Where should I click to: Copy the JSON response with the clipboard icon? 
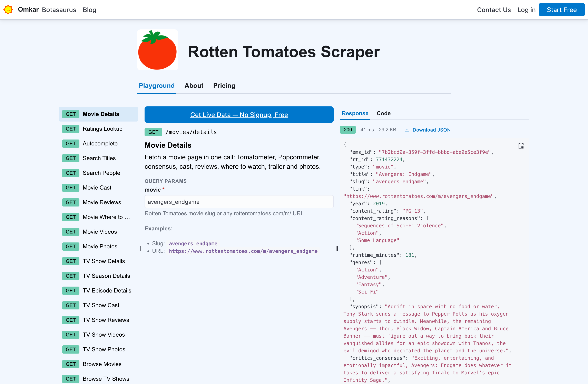521,146
